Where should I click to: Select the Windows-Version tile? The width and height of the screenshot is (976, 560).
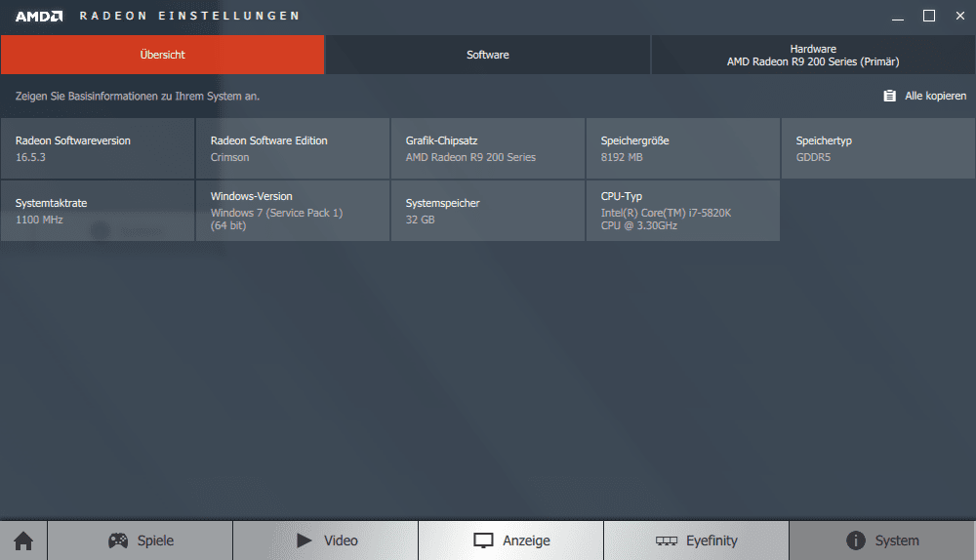click(293, 211)
